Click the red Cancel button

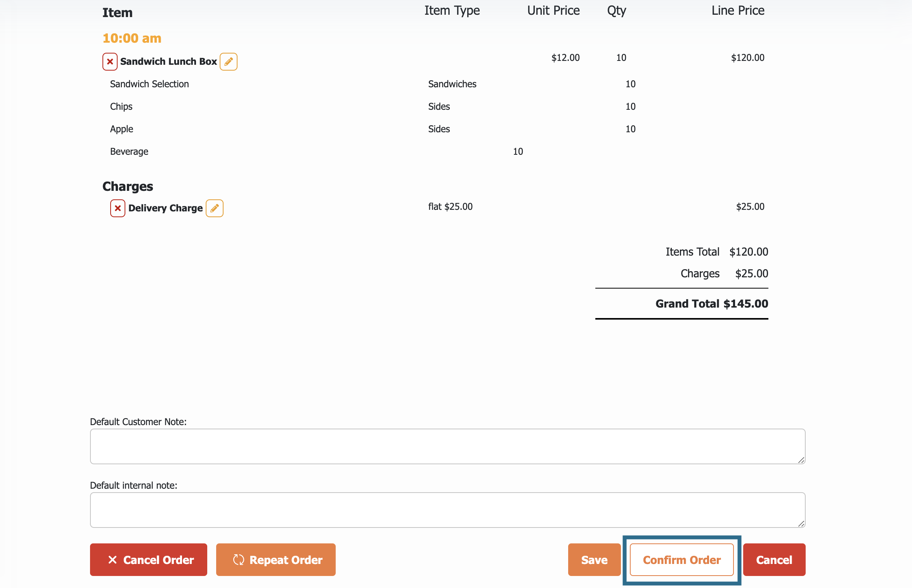pyautogui.click(x=774, y=560)
